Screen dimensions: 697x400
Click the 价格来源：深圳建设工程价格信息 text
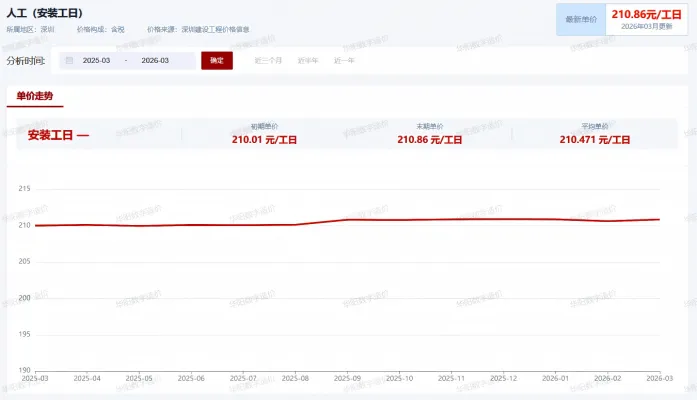pos(198,29)
